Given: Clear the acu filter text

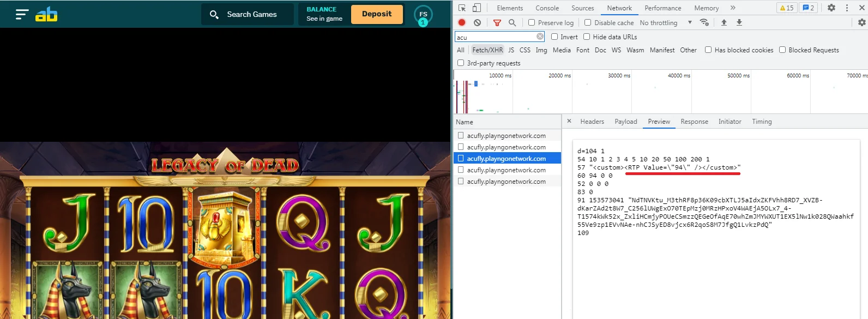Looking at the screenshot, I should coord(540,37).
